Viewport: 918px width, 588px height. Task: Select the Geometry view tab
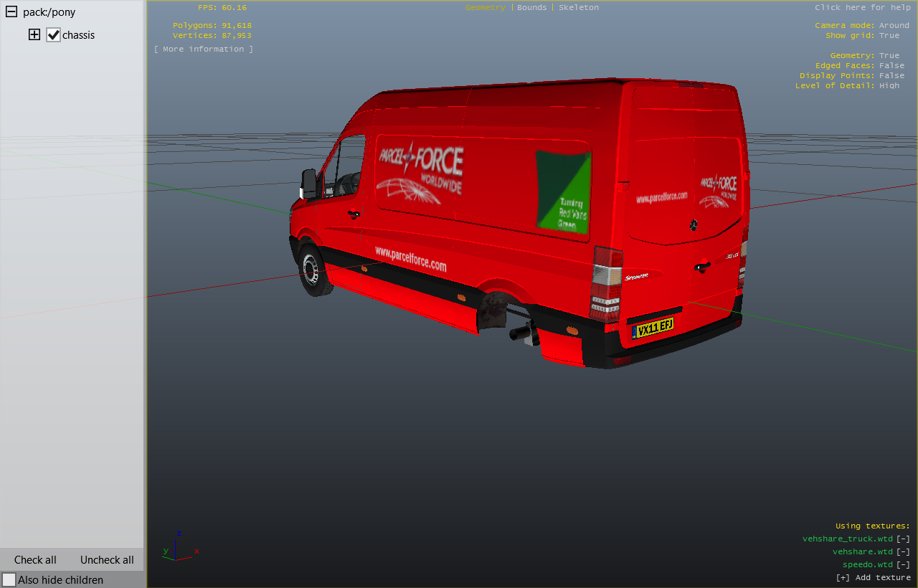pos(485,7)
